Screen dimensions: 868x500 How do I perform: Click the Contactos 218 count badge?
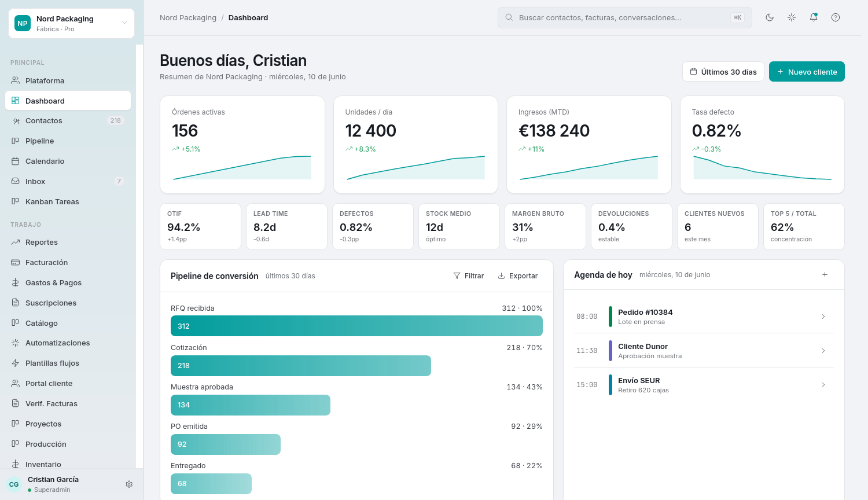pos(116,120)
